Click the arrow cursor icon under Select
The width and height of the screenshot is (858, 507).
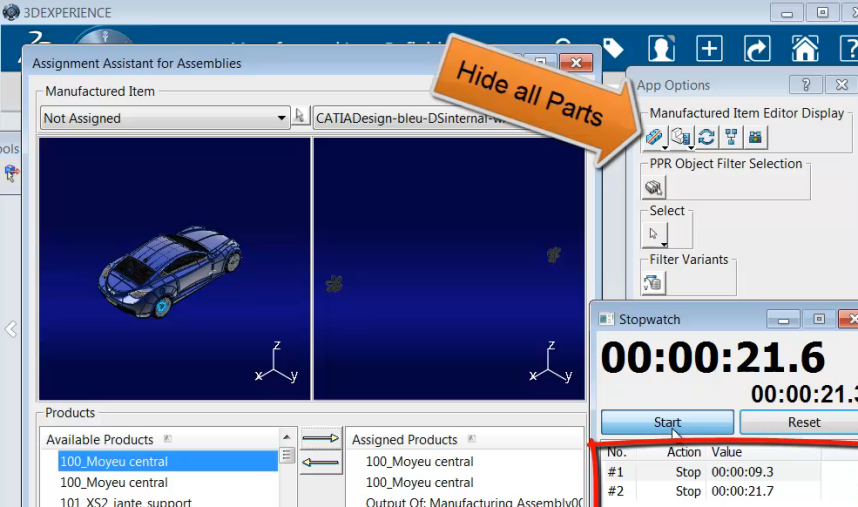(x=654, y=234)
